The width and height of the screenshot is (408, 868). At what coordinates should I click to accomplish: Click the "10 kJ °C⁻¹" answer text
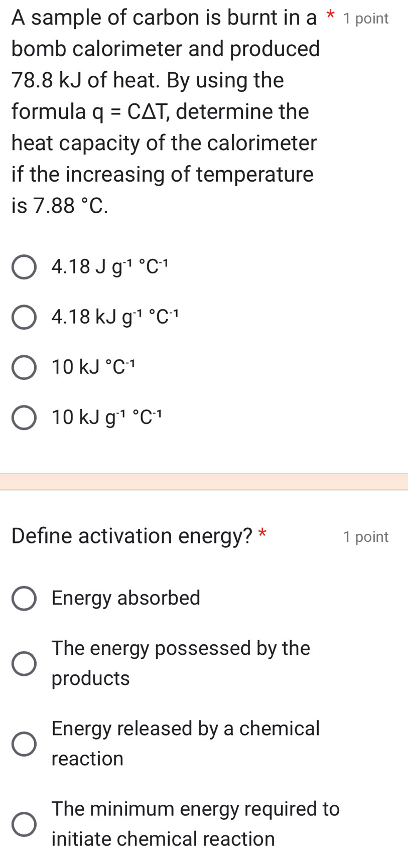(94, 367)
